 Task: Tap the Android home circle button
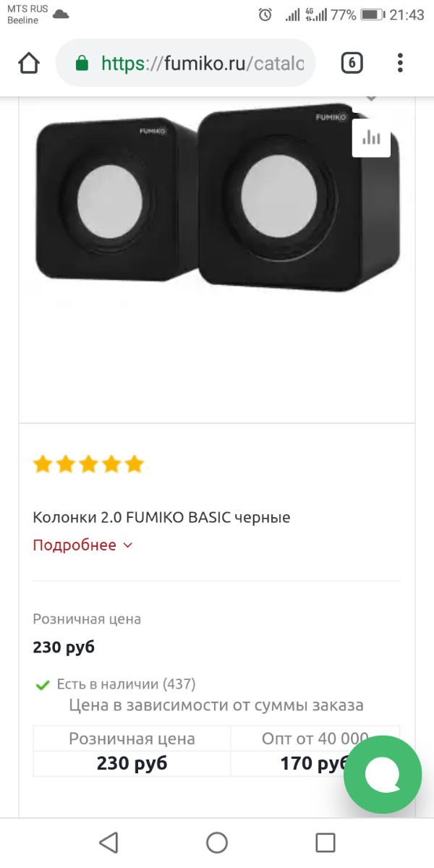pyautogui.click(x=217, y=842)
